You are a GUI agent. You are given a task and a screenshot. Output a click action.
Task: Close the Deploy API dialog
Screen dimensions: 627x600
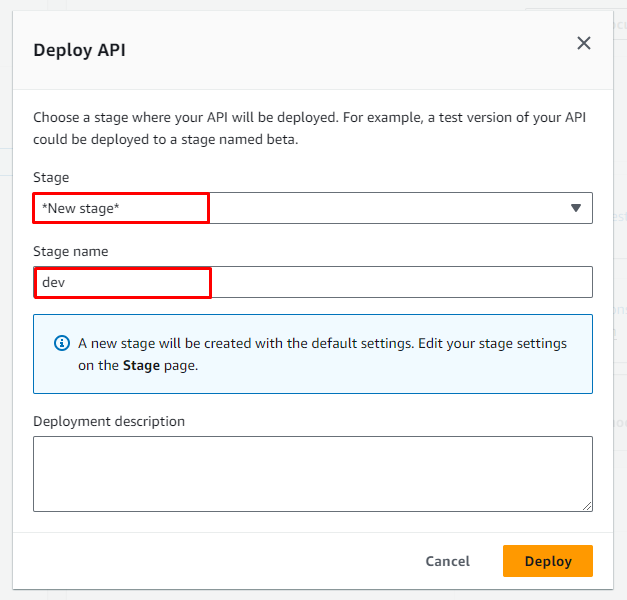(584, 43)
